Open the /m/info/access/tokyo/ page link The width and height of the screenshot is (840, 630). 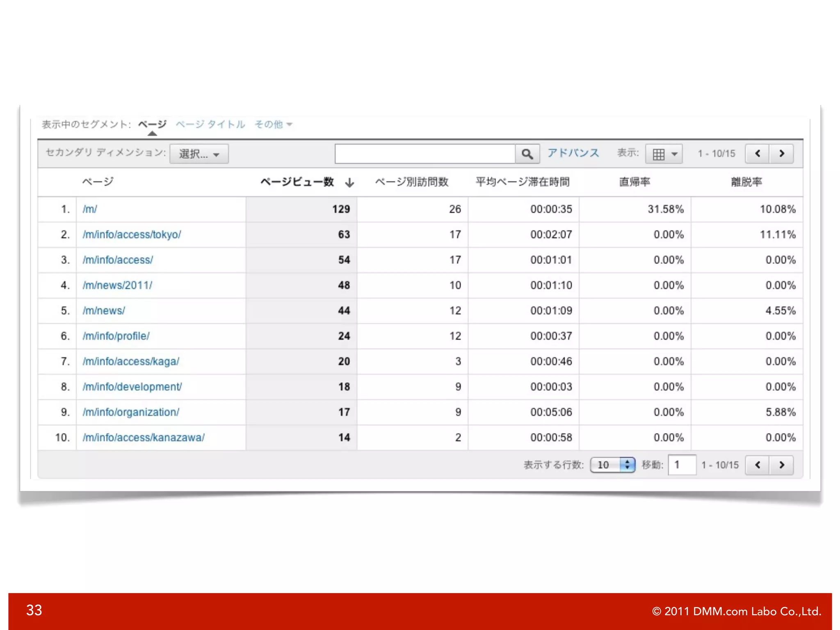[x=132, y=235]
